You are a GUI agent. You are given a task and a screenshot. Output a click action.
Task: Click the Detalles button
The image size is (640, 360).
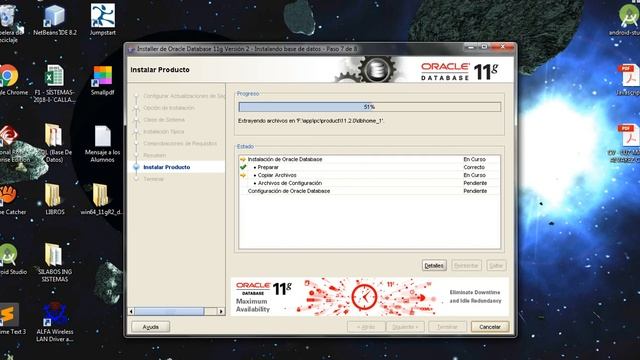click(434, 265)
